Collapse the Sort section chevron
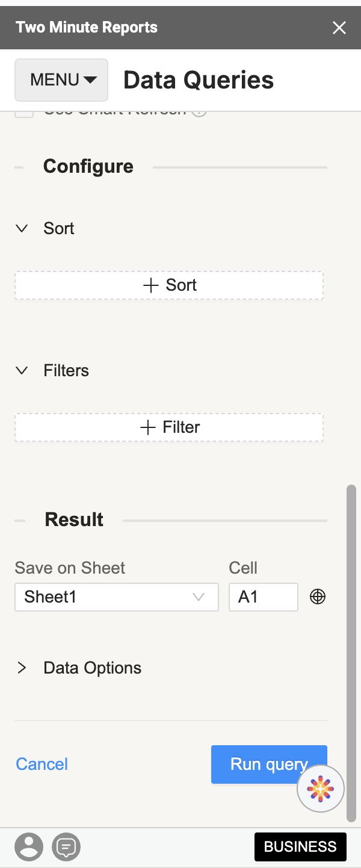The height and width of the screenshot is (868, 361). [x=22, y=229]
